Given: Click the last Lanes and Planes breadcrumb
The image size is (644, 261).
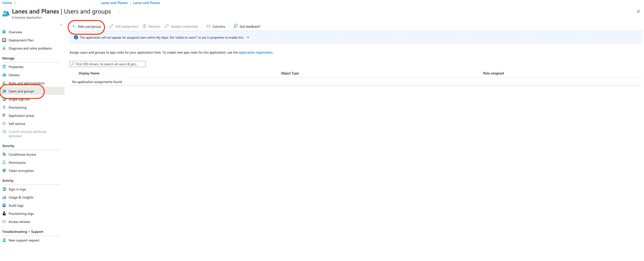Looking at the screenshot, I should point(147,3).
